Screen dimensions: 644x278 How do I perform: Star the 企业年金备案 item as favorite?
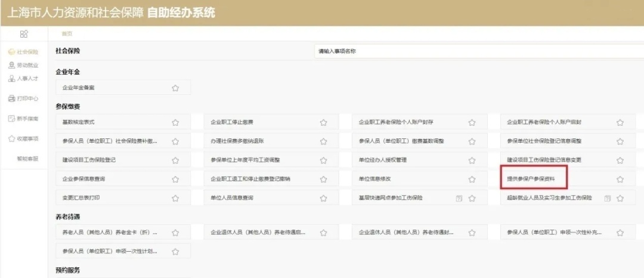175,88
